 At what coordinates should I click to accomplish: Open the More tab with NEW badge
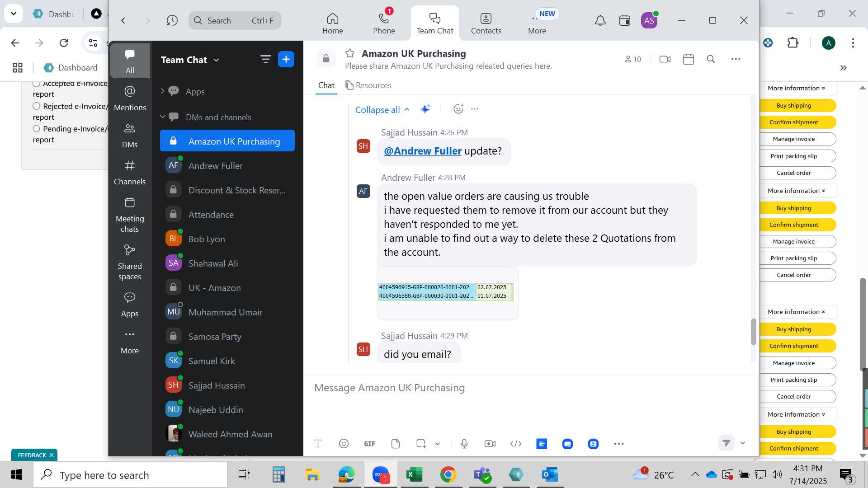click(537, 23)
